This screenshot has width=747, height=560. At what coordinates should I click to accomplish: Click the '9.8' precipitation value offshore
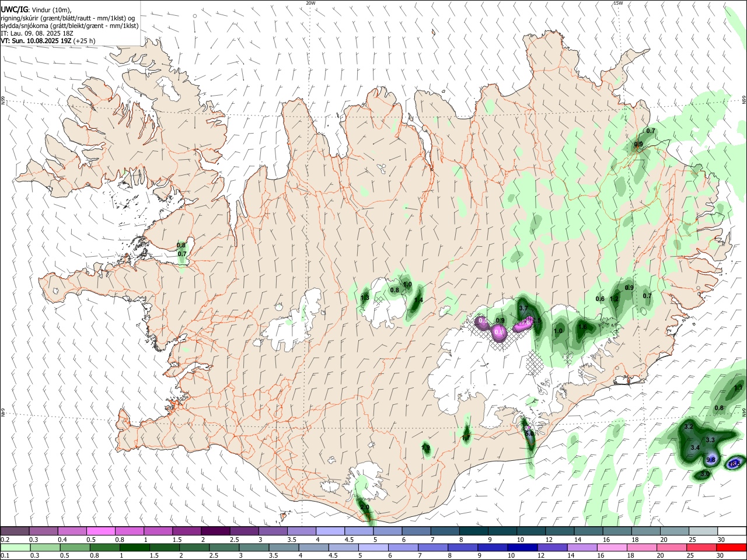pyautogui.click(x=711, y=460)
